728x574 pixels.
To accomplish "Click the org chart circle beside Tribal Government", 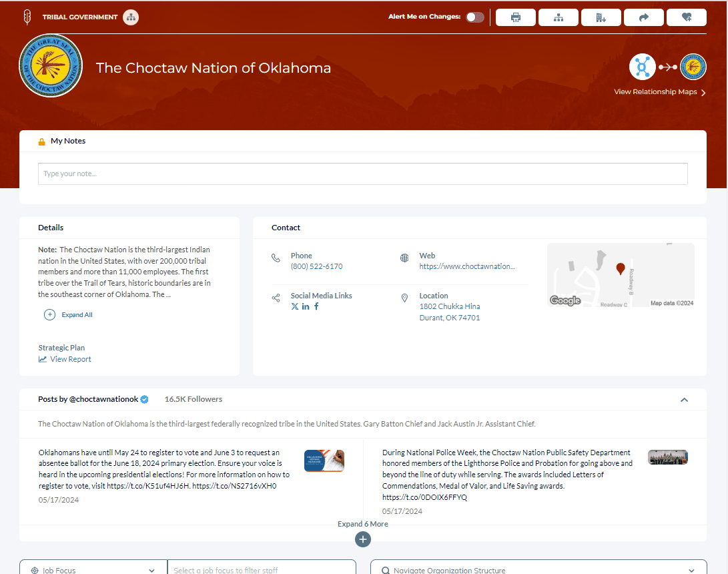I will tap(131, 17).
